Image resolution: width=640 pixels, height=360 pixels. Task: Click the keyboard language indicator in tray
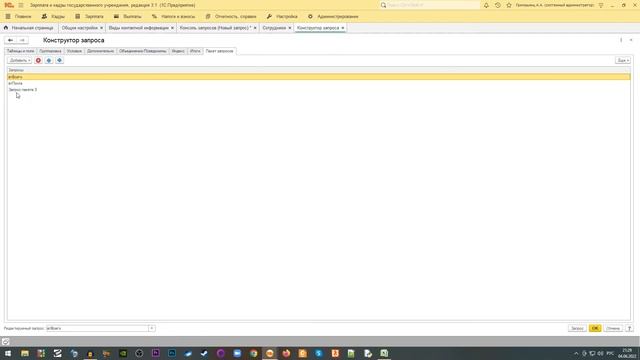click(x=610, y=353)
